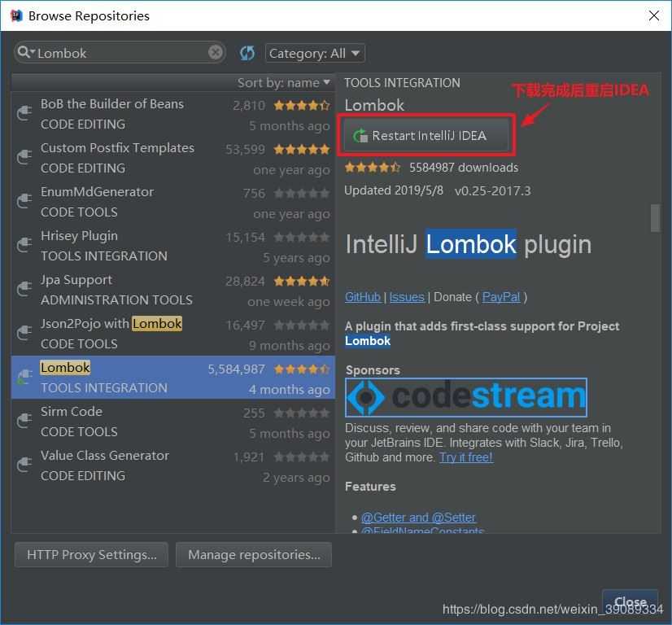
Task: Click star rating of Jpa Support
Action: [x=302, y=282]
